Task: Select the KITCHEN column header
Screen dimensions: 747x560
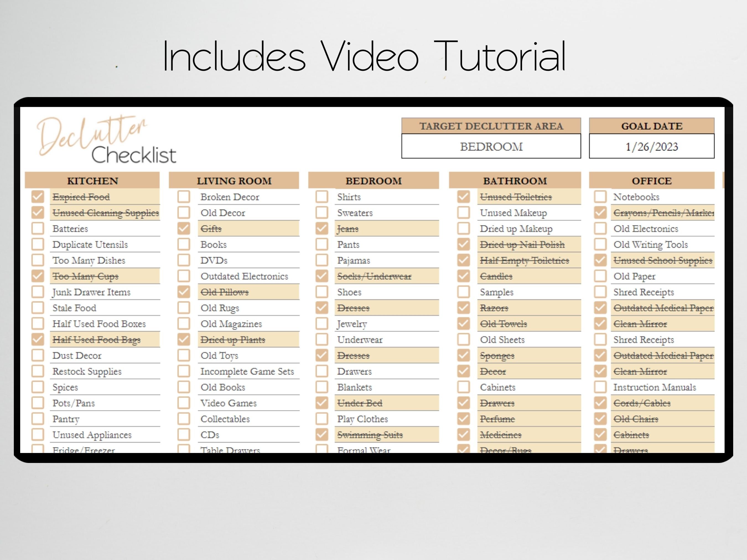Action: pos(92,181)
